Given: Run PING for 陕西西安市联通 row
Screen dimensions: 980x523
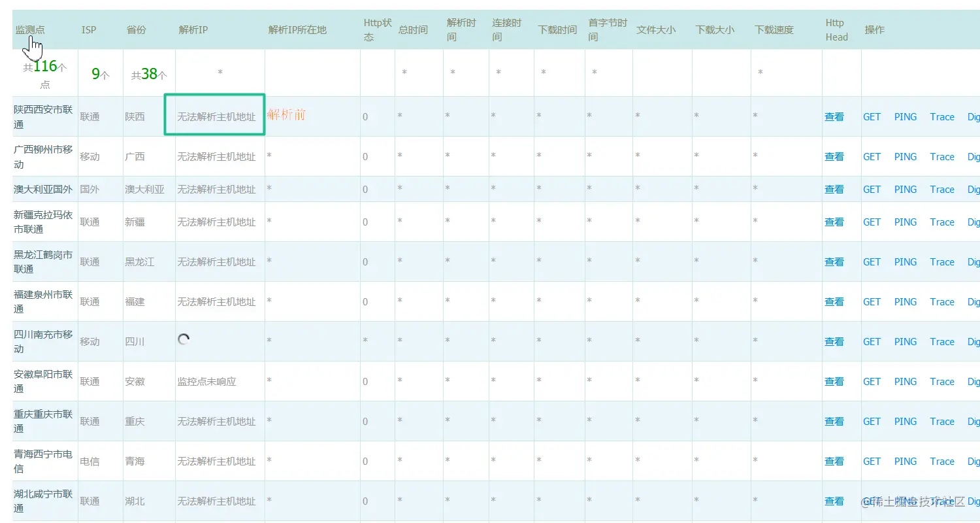Looking at the screenshot, I should tap(906, 117).
